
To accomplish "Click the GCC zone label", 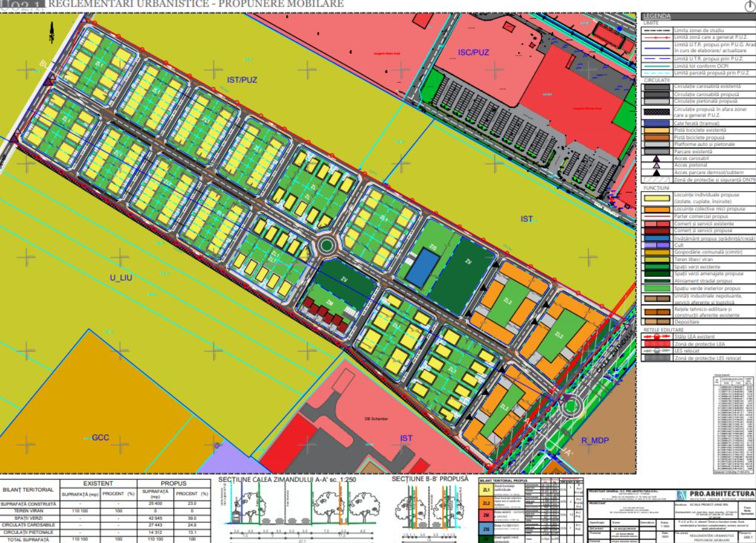I will coord(101,438).
